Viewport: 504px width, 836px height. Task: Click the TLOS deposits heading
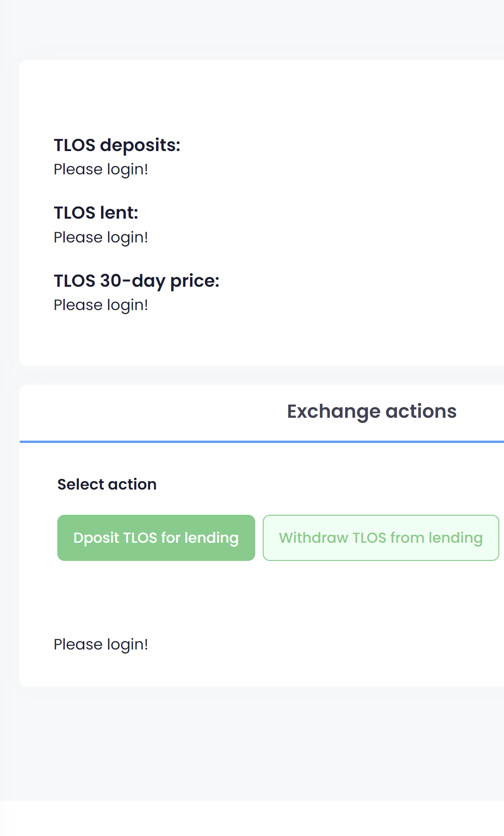[x=117, y=145]
